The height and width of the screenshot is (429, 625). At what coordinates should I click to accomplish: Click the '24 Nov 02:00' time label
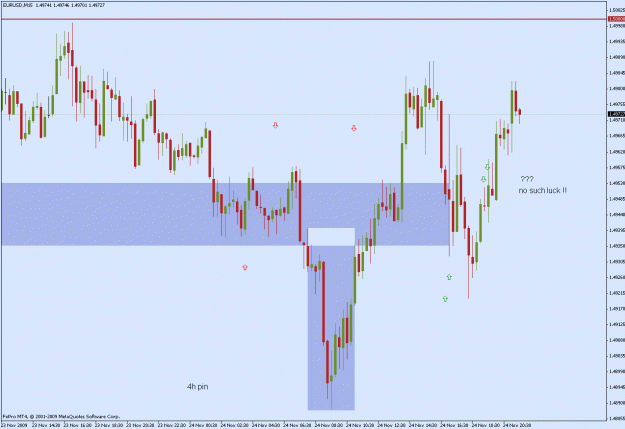tap(234, 425)
